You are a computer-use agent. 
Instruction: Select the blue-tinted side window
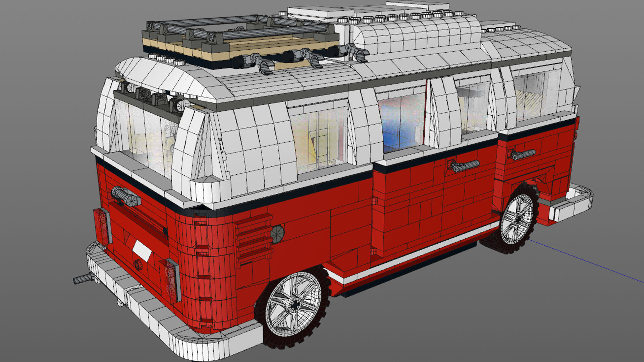(x=401, y=124)
